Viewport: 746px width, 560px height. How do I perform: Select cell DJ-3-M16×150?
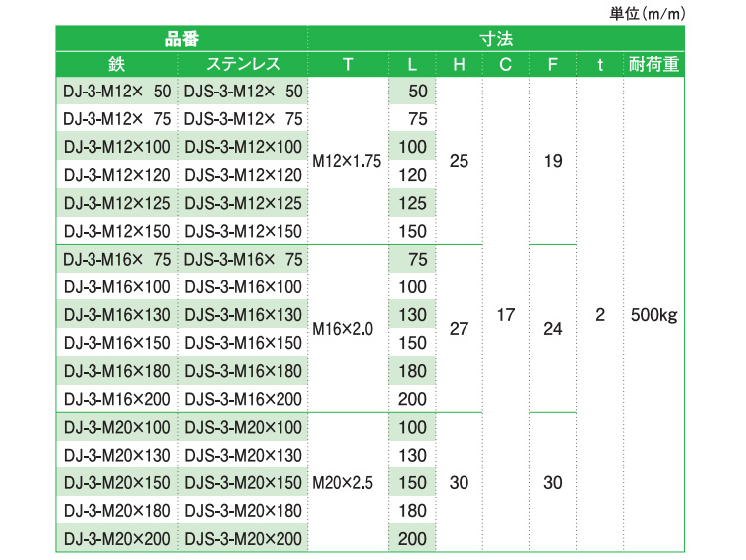point(116,343)
